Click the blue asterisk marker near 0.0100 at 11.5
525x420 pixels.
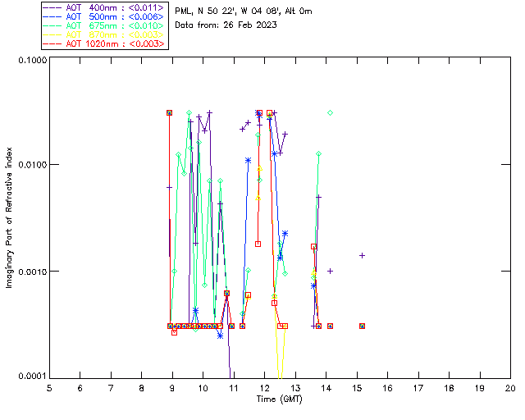coord(248,161)
